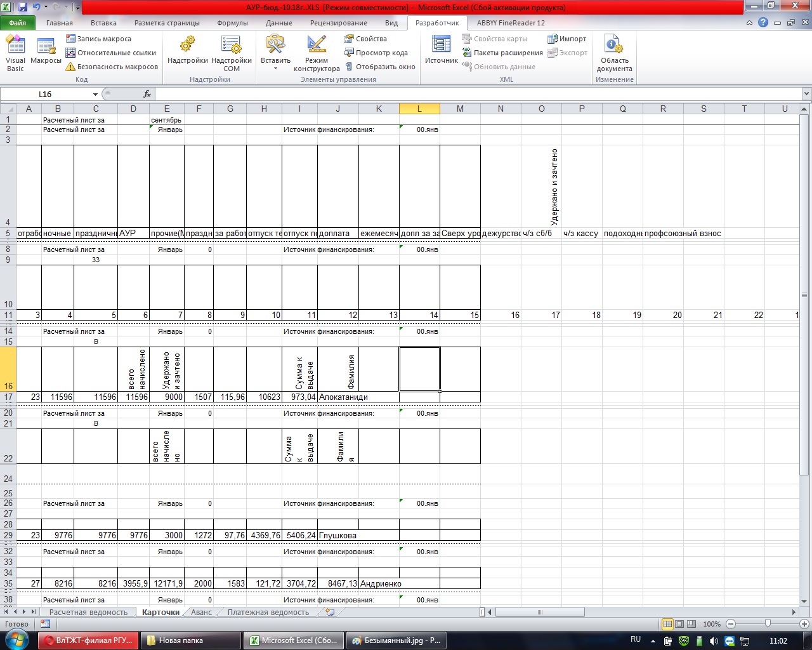Toggle Relative References (Относительные ссылки)
The width and height of the screenshot is (812, 650).
[111, 53]
